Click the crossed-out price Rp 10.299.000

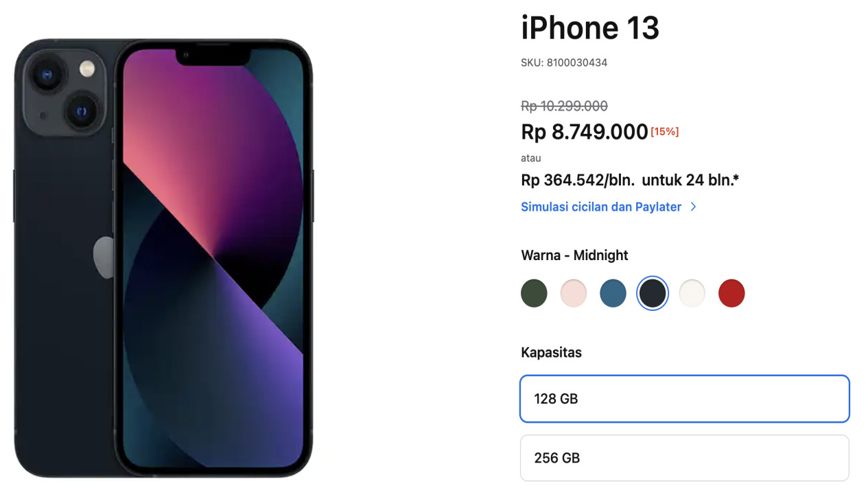pyautogui.click(x=564, y=106)
